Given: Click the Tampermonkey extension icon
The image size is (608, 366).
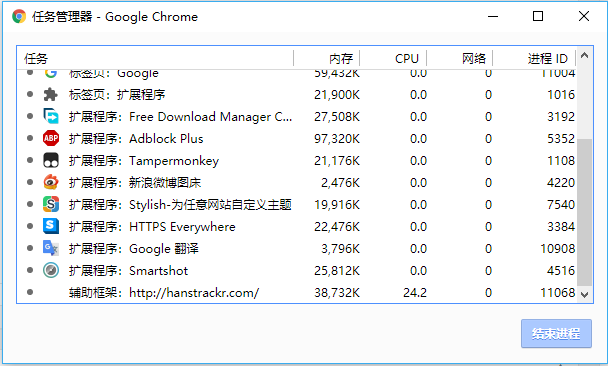Looking at the screenshot, I should (x=51, y=161).
